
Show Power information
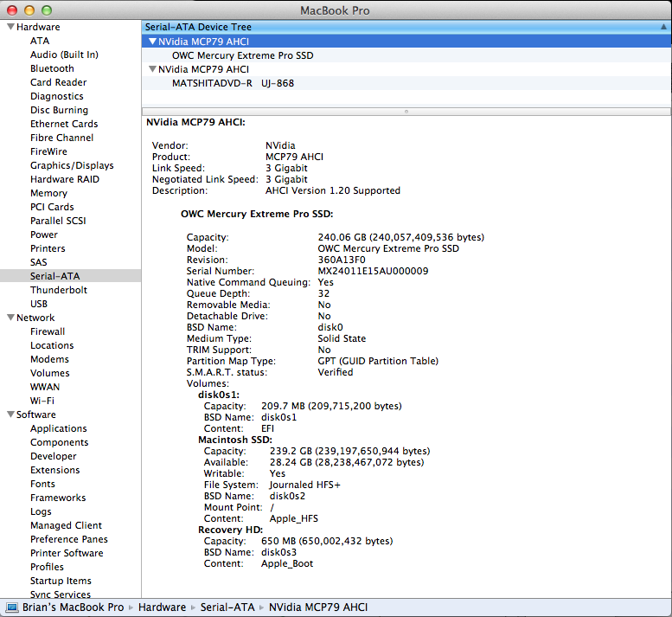[x=44, y=235]
